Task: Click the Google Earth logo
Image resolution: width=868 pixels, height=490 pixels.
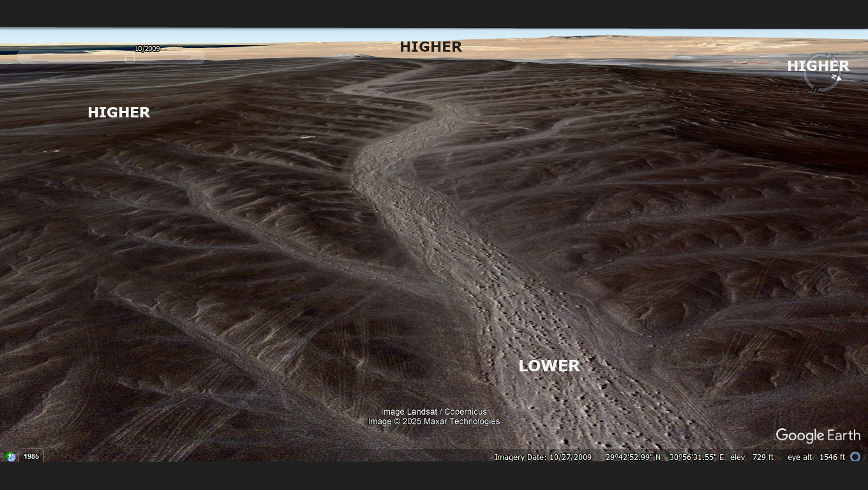Action: tap(818, 436)
